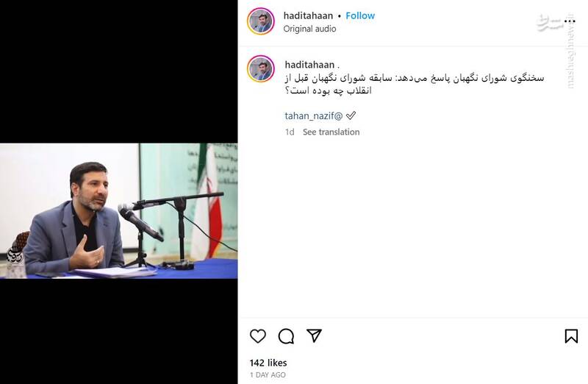The image size is (588, 384).
Task: View the 142 likes list
Action: (x=268, y=363)
